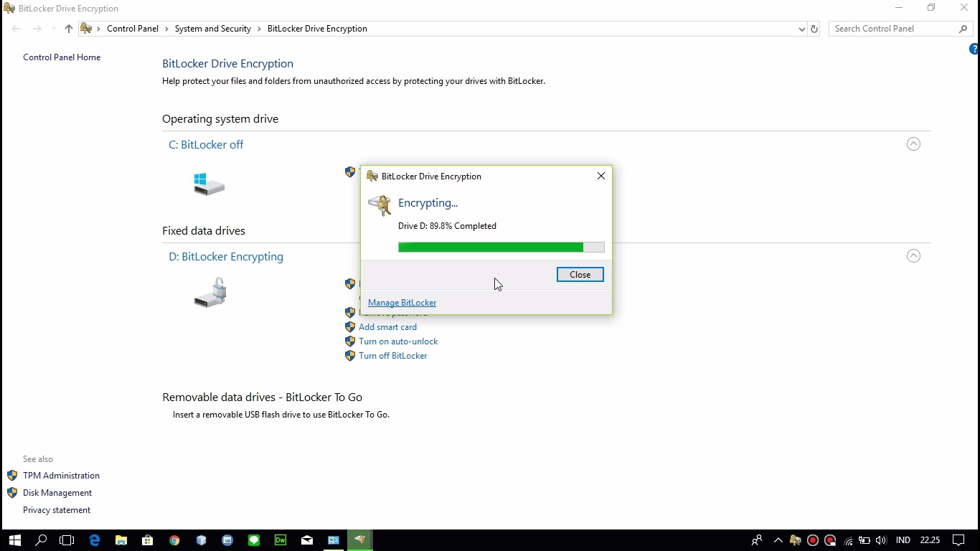Click the C: BitLocker off heading
The width and height of the screenshot is (980, 551).
pyautogui.click(x=206, y=145)
